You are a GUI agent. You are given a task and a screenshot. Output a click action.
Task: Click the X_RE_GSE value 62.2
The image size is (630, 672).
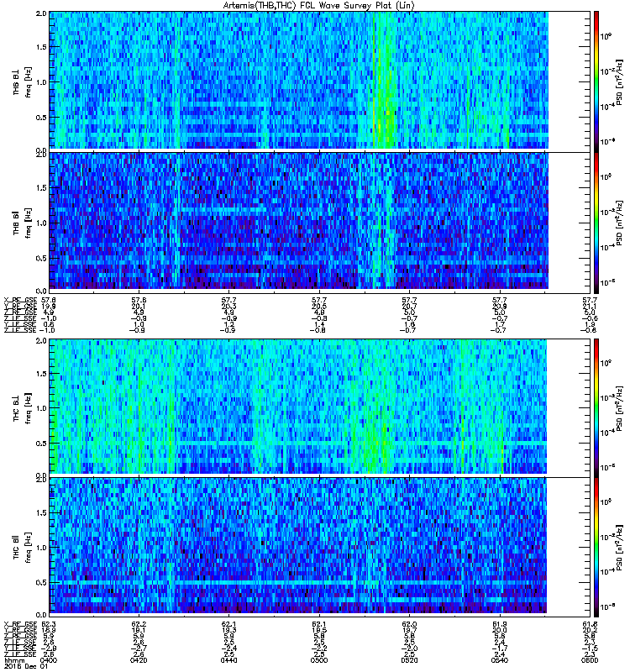tap(139, 624)
